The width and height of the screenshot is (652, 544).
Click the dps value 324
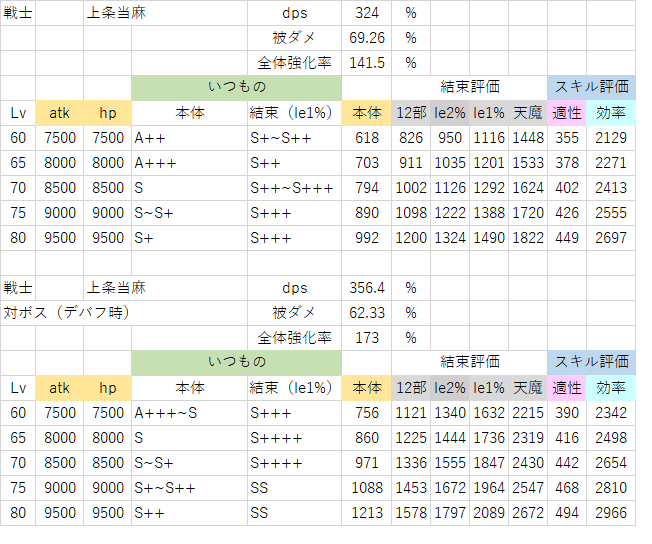(x=366, y=13)
